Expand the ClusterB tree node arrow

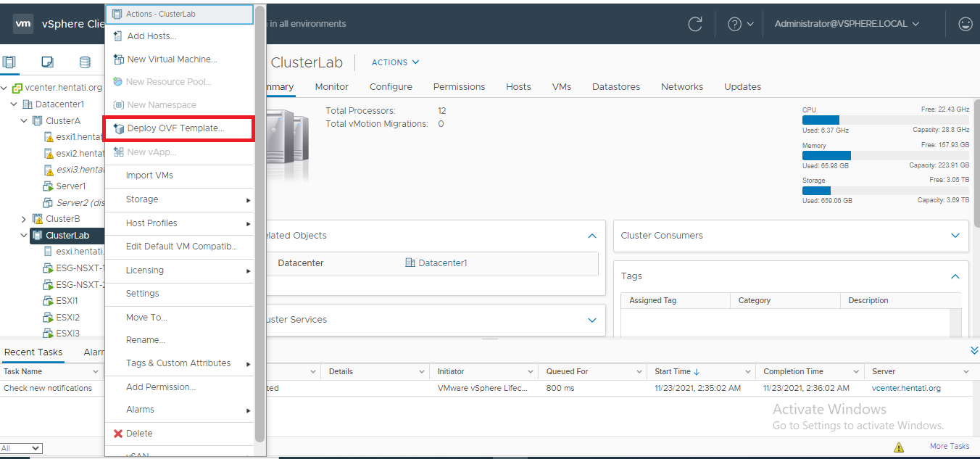(x=24, y=219)
